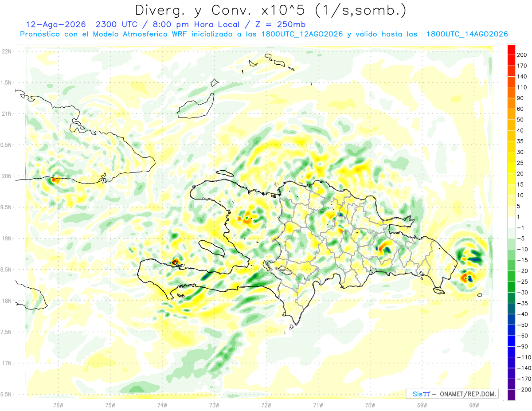Click the '69W' longitude label
This screenshot has height=411, width=532.
(x=422, y=406)
